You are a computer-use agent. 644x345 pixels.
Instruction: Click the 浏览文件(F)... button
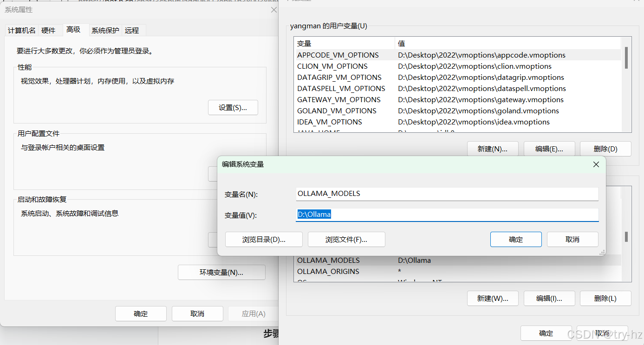point(346,240)
